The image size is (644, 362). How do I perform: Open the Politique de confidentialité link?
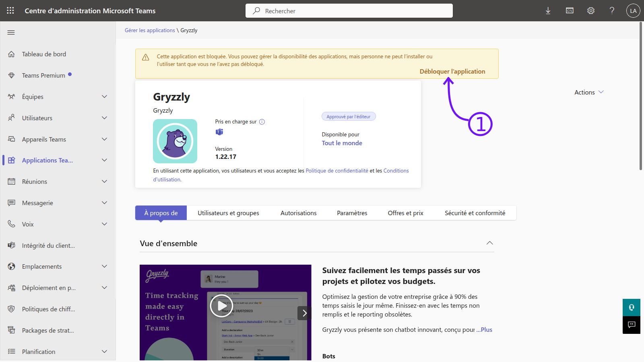[337, 171]
